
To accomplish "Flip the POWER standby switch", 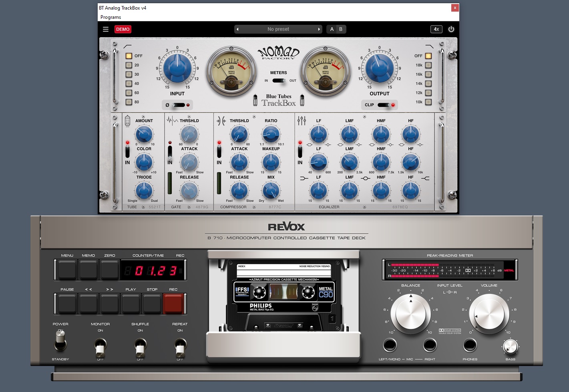I will pos(60,342).
